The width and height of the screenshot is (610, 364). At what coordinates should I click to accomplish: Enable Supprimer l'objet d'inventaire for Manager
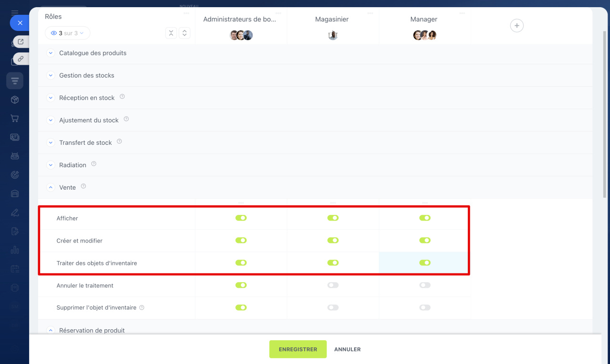click(x=425, y=307)
